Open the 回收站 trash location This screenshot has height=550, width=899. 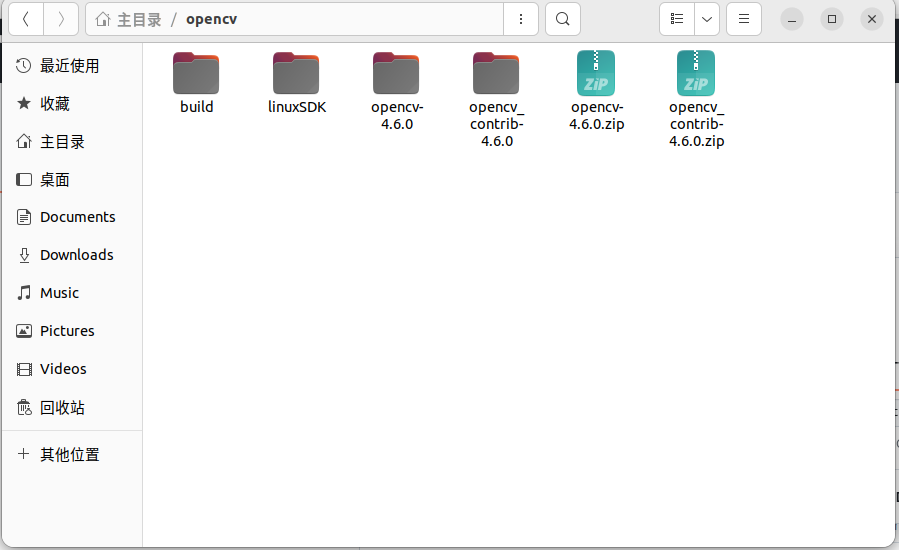point(62,408)
